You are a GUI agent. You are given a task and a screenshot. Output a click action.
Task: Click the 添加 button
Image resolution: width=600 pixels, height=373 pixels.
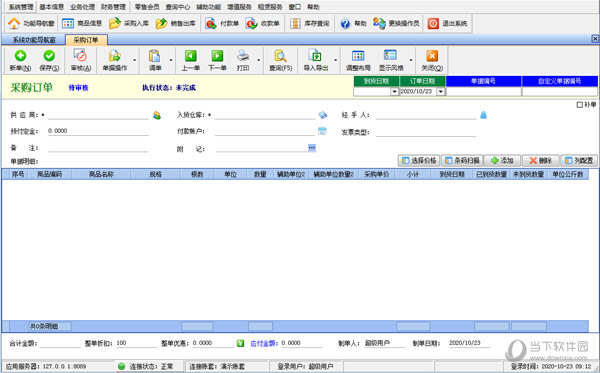tap(502, 161)
